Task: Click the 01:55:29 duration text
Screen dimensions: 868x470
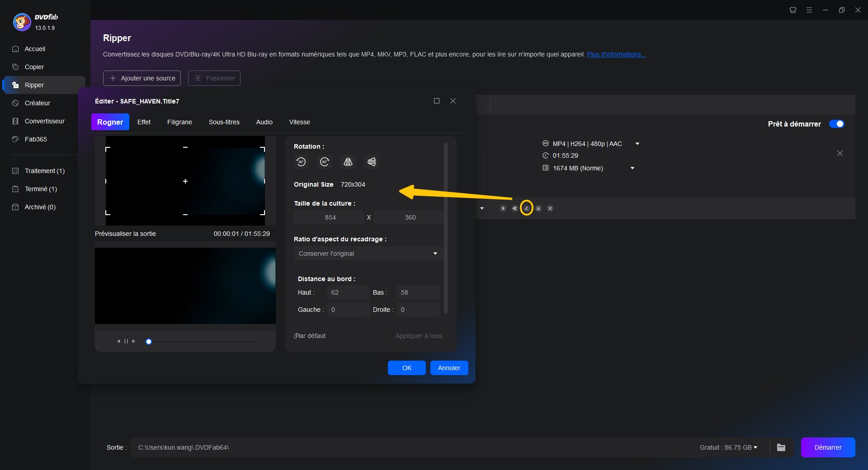Action: pos(565,155)
